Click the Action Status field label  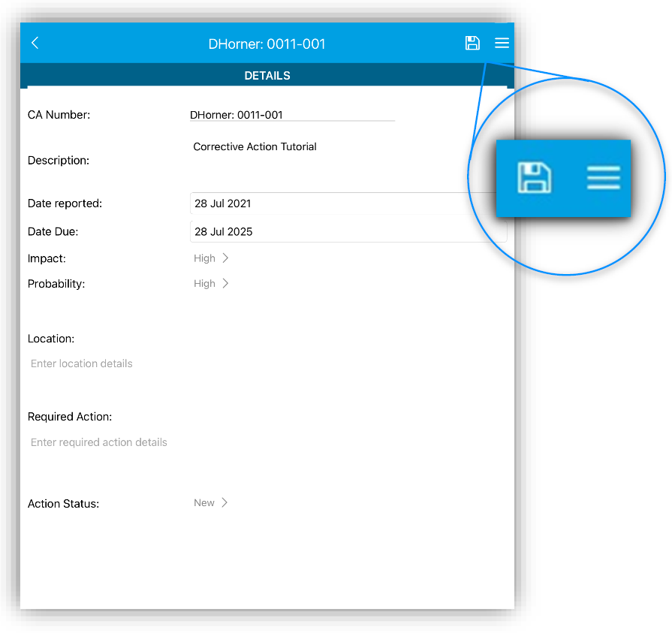pyautogui.click(x=63, y=504)
